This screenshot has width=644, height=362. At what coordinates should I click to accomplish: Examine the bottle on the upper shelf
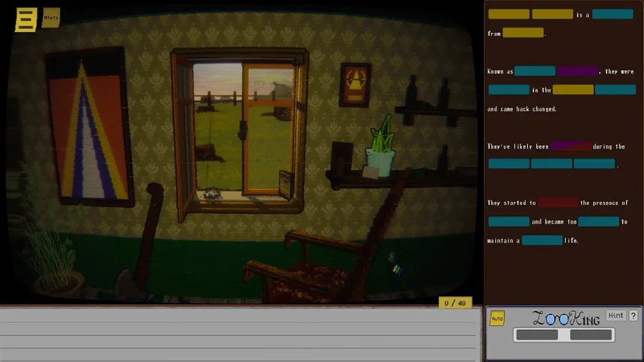[x=412, y=92]
